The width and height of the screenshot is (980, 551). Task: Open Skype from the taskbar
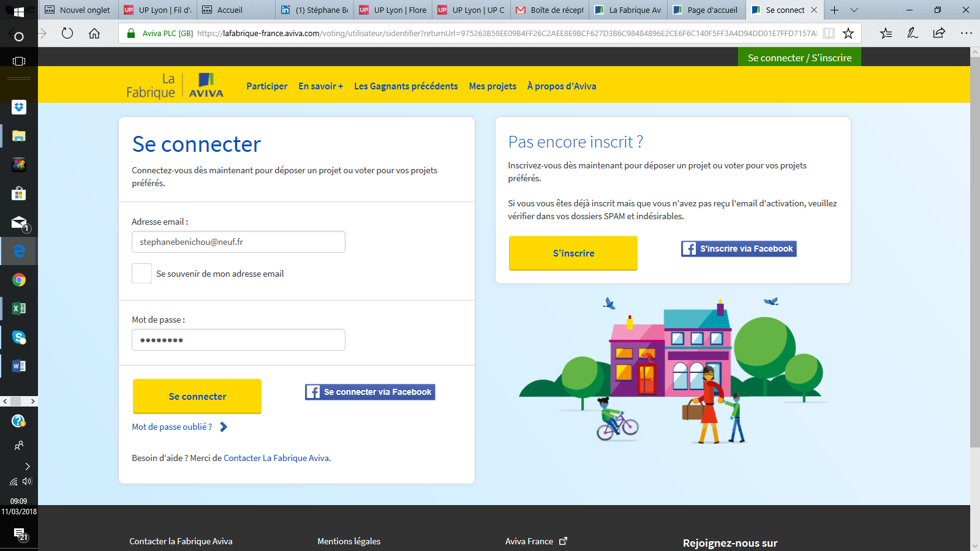click(x=19, y=337)
